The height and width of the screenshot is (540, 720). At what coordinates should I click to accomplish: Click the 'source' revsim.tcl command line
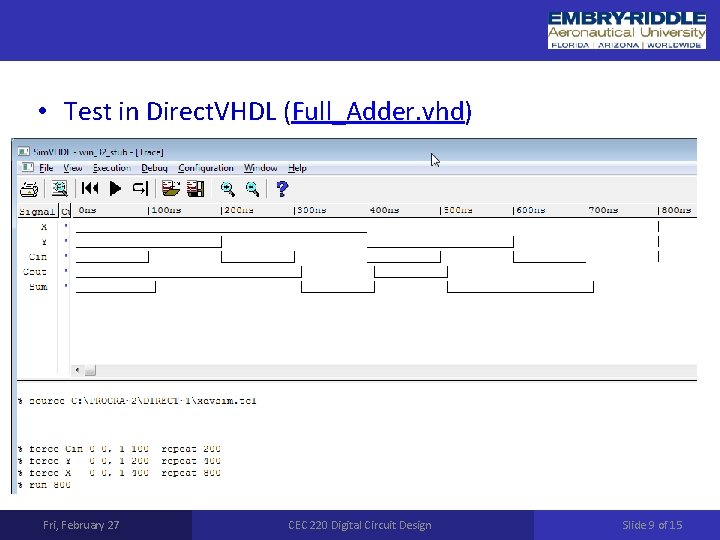tap(137, 401)
